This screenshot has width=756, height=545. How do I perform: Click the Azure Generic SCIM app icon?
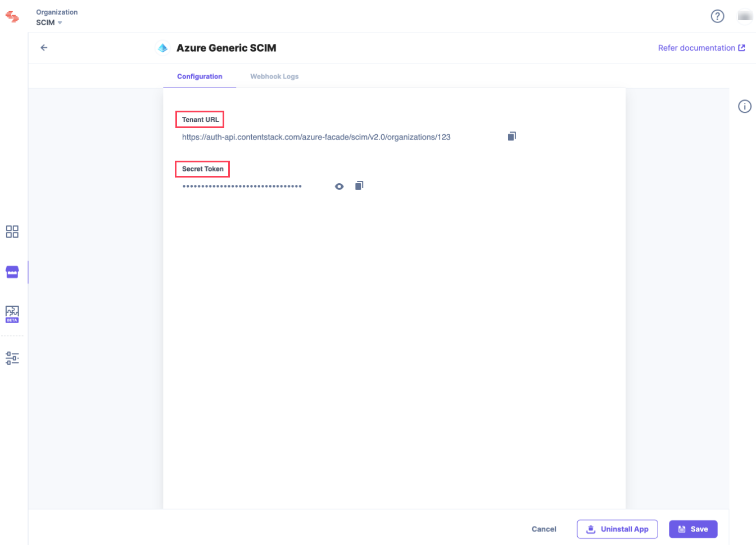pyautogui.click(x=162, y=48)
